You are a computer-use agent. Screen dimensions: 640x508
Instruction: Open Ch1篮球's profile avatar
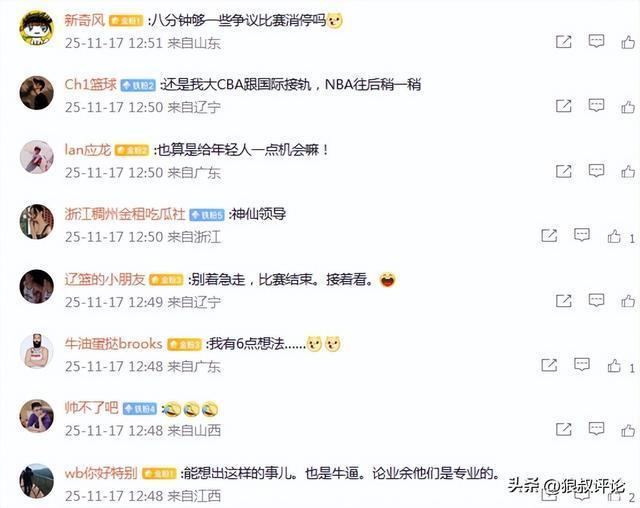(37, 93)
